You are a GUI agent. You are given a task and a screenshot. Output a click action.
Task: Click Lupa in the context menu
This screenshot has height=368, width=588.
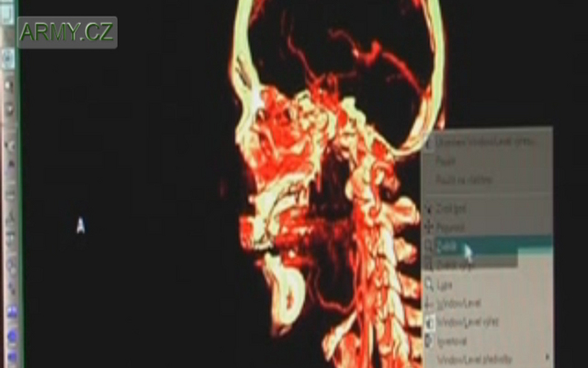[448, 285]
